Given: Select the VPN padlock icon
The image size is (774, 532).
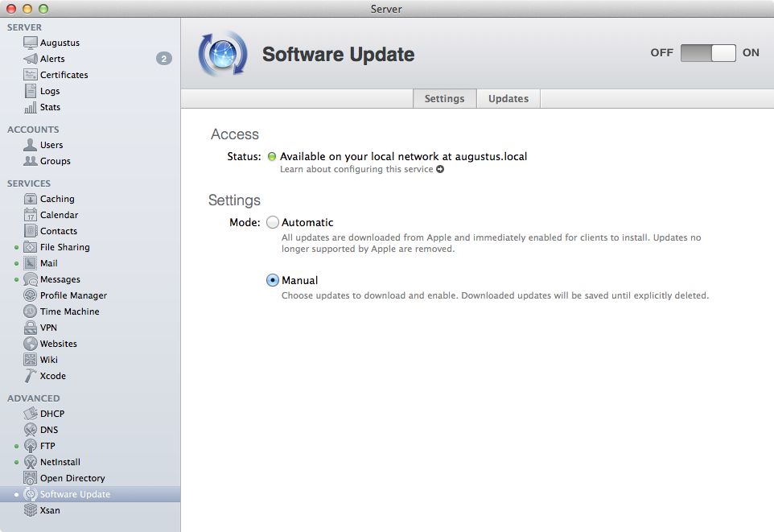Looking at the screenshot, I should [x=30, y=328].
